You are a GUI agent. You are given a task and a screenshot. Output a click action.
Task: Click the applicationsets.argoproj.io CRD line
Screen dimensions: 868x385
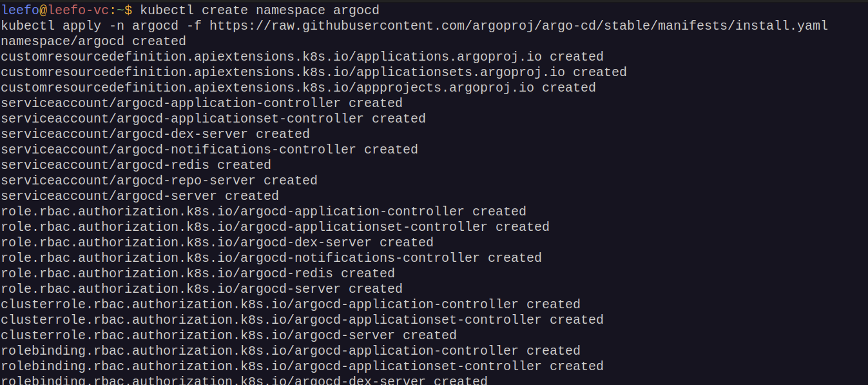tap(314, 72)
